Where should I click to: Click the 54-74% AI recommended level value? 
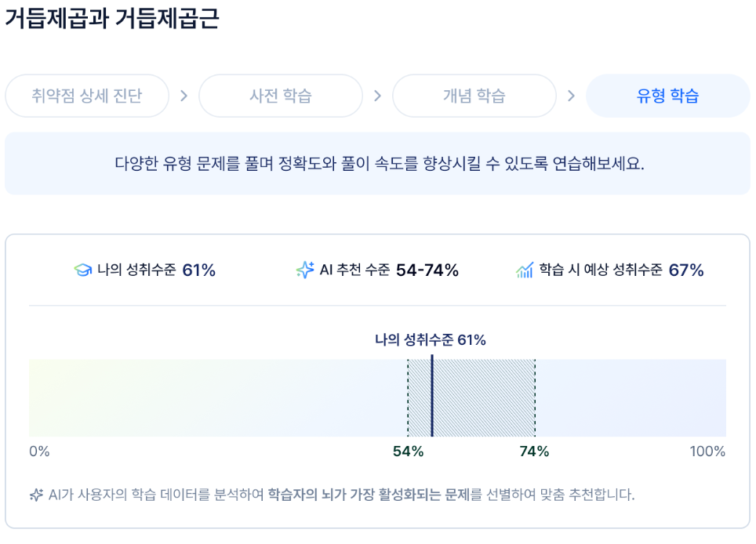(427, 270)
